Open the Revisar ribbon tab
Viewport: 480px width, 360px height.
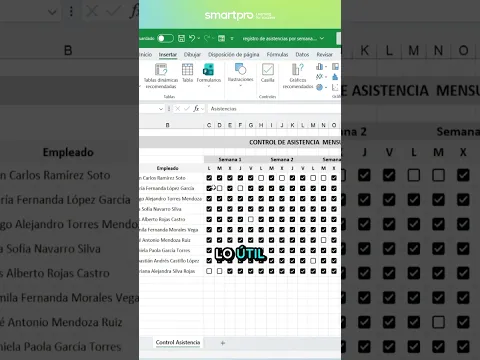pos(325,54)
